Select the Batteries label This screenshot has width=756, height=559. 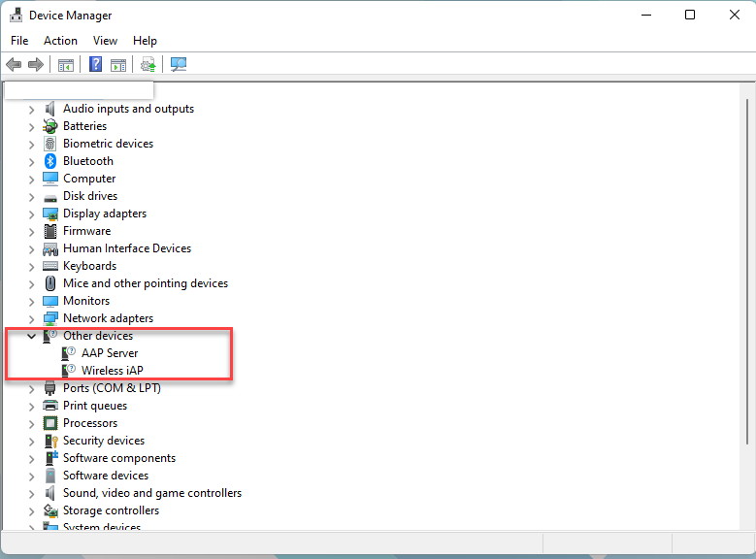84,126
